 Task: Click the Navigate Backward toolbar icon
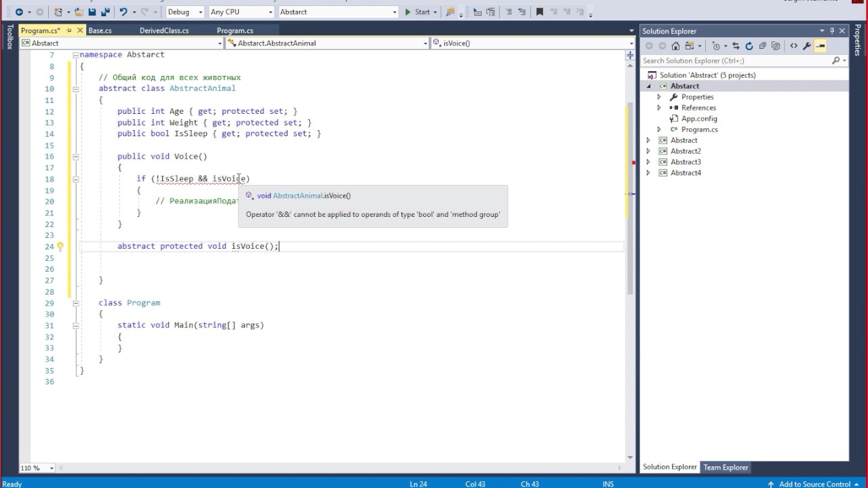tap(18, 12)
